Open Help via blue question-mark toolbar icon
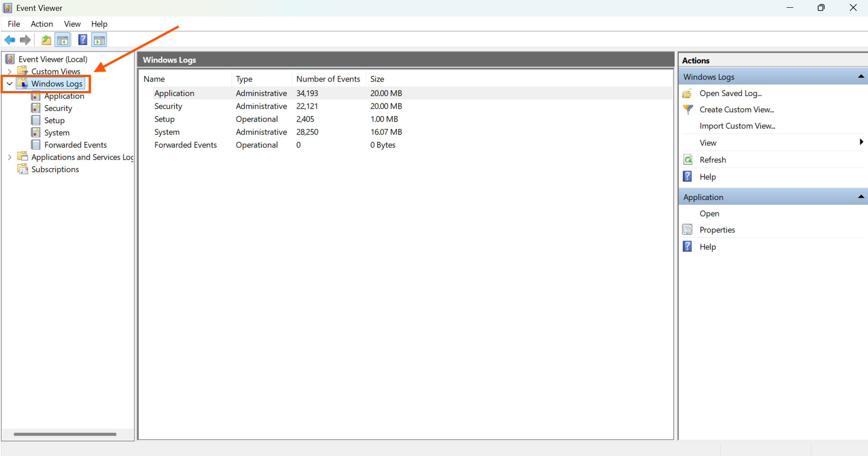This screenshot has width=868, height=456. click(82, 40)
